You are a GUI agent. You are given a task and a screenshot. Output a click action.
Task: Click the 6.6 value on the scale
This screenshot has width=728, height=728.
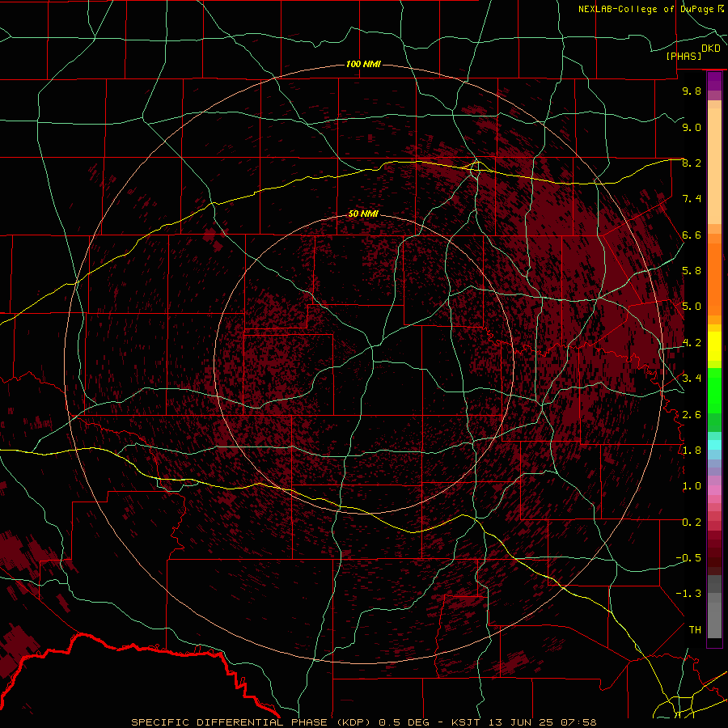692,235
